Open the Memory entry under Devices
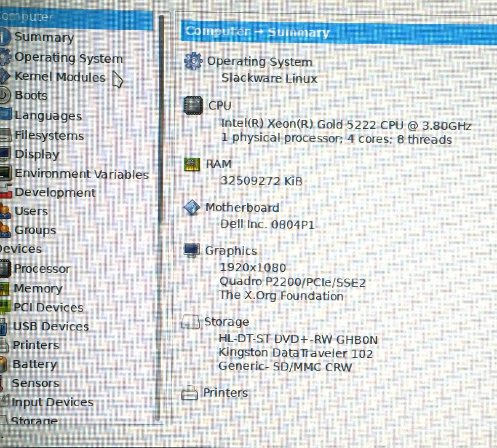This screenshot has height=448, width=497. tap(38, 289)
